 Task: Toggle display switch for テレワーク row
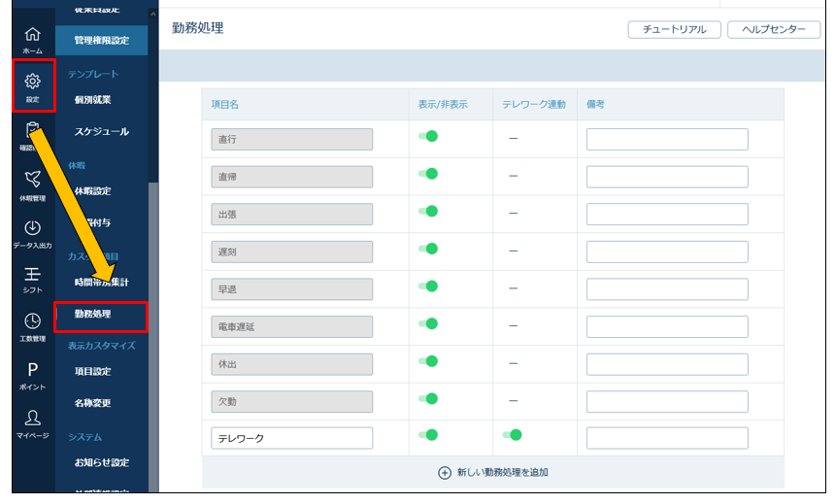click(428, 435)
